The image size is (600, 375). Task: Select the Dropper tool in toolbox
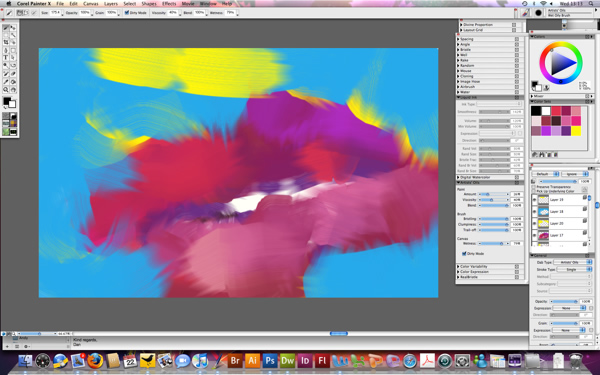tap(6, 82)
